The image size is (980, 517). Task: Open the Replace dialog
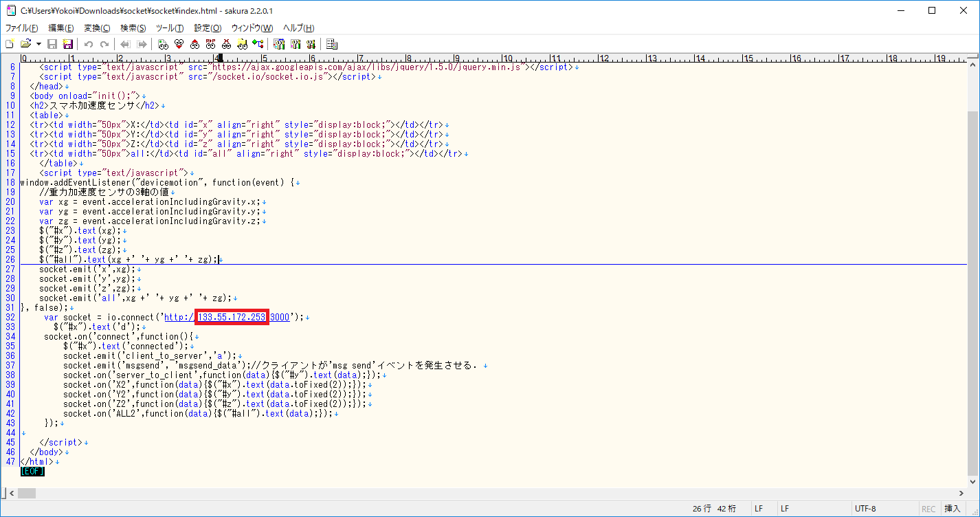(211, 43)
